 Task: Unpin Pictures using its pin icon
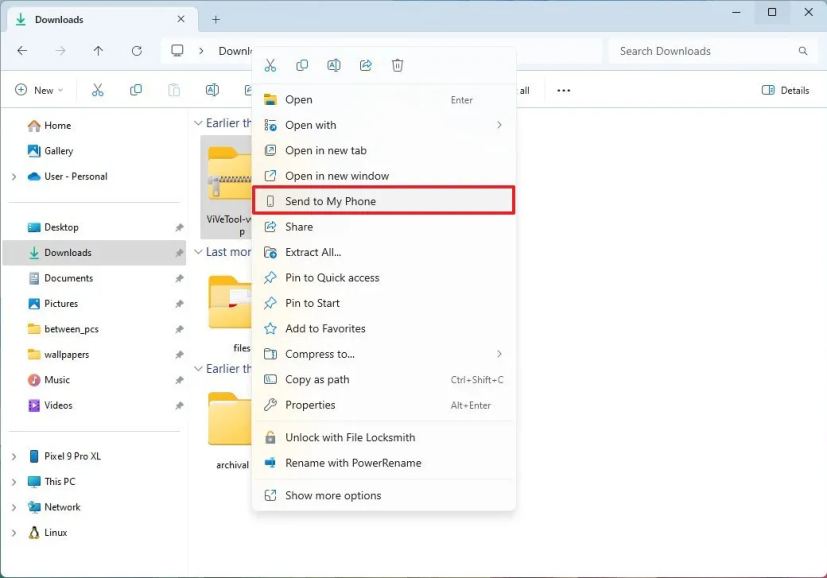coord(179,304)
